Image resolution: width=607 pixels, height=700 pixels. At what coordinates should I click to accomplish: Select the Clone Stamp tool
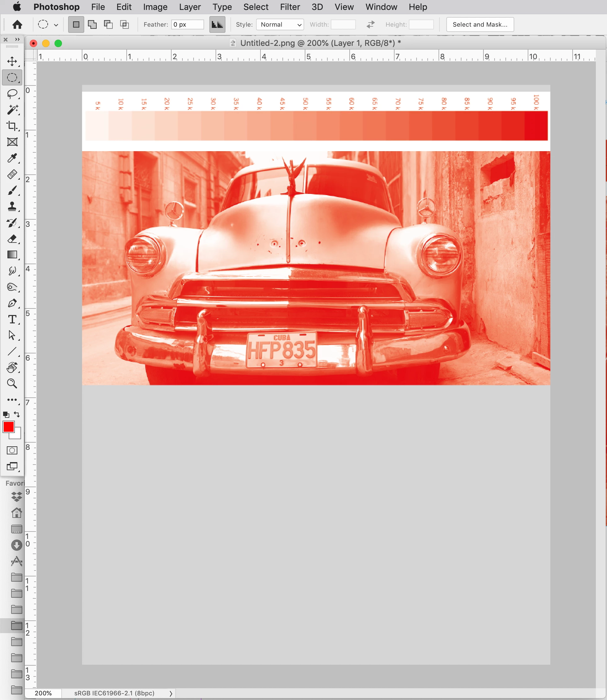click(12, 206)
